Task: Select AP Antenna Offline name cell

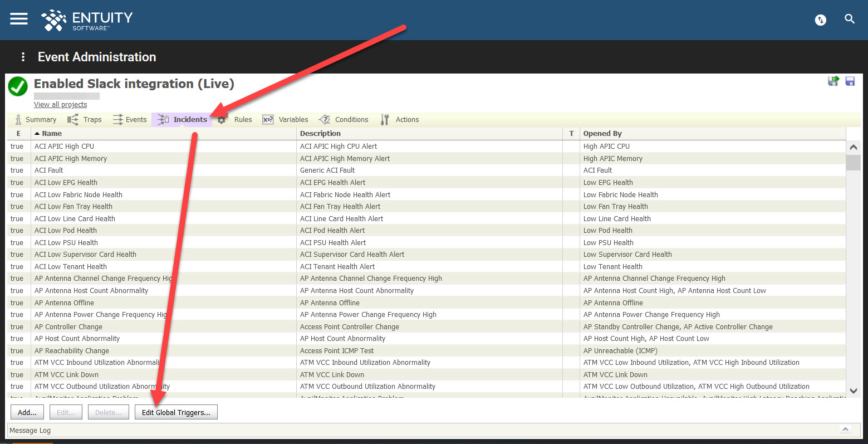Action: click(164, 303)
